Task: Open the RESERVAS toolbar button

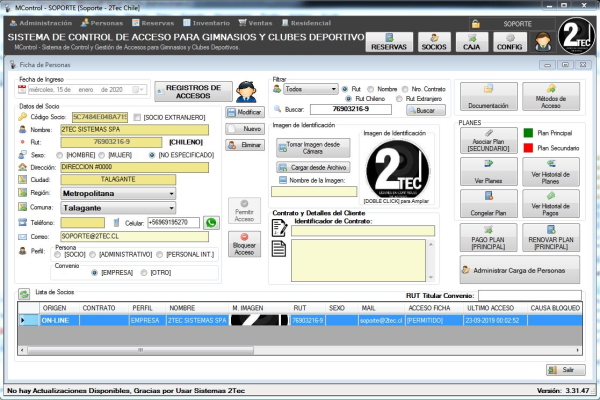Action: pyautogui.click(x=389, y=42)
